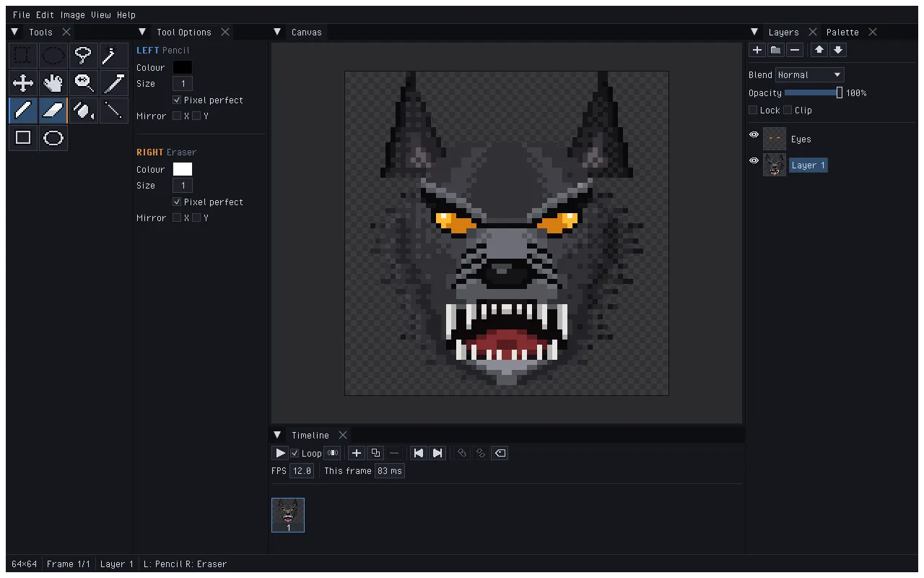Hide the Eyes layer
The height and width of the screenshot is (578, 924).
[x=754, y=135]
